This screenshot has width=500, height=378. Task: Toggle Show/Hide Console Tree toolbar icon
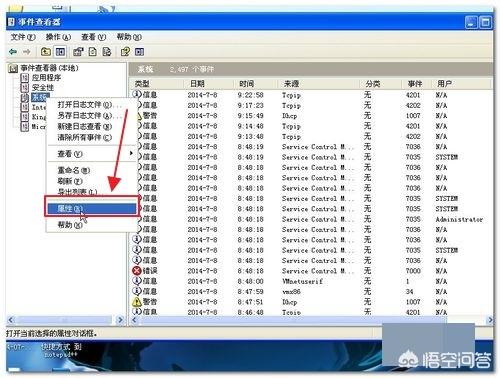[60, 52]
